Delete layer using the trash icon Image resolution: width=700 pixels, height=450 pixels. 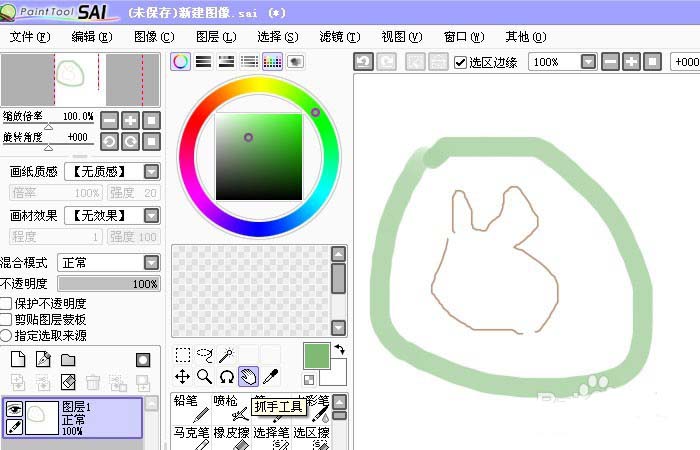click(93, 382)
